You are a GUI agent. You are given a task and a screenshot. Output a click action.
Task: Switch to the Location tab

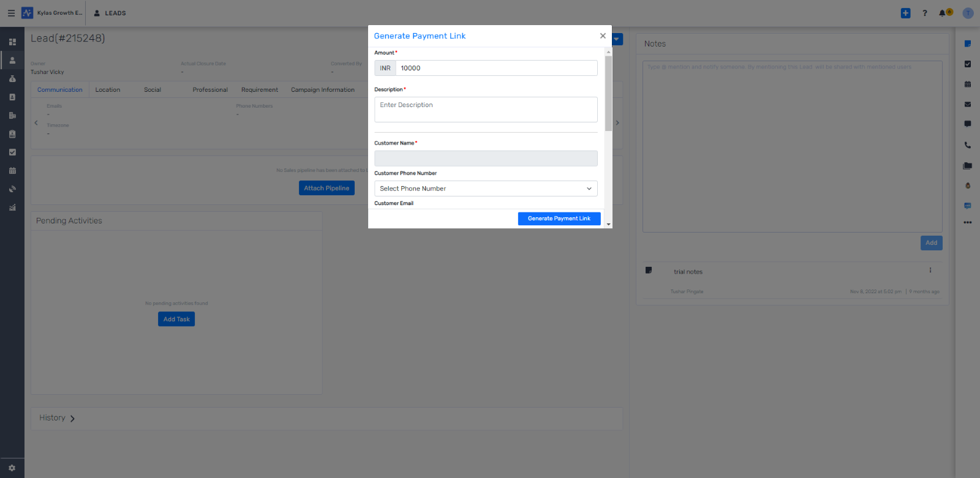click(108, 90)
